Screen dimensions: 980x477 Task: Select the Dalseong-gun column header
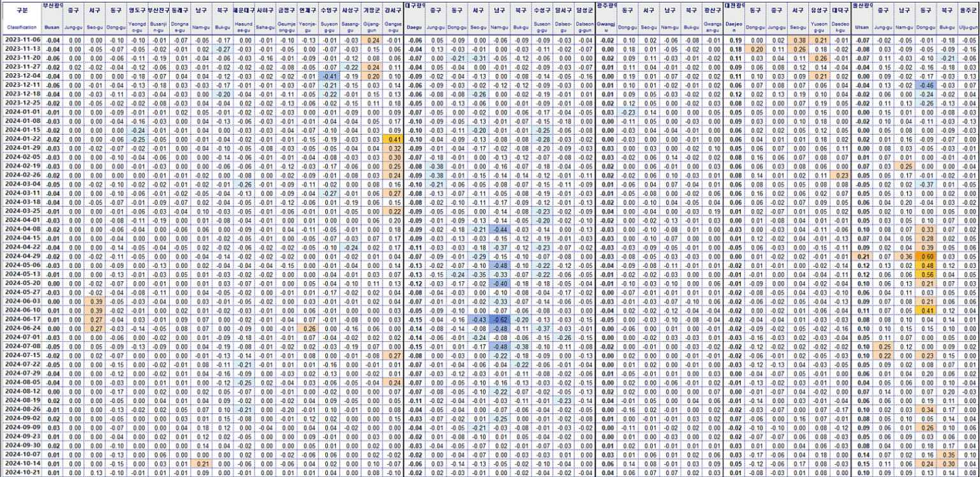coord(584,28)
